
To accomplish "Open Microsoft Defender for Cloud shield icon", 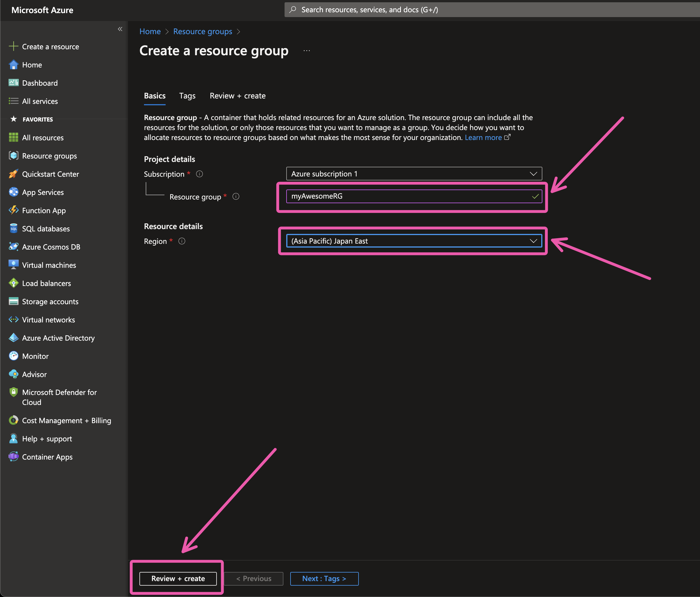I will pyautogui.click(x=13, y=392).
